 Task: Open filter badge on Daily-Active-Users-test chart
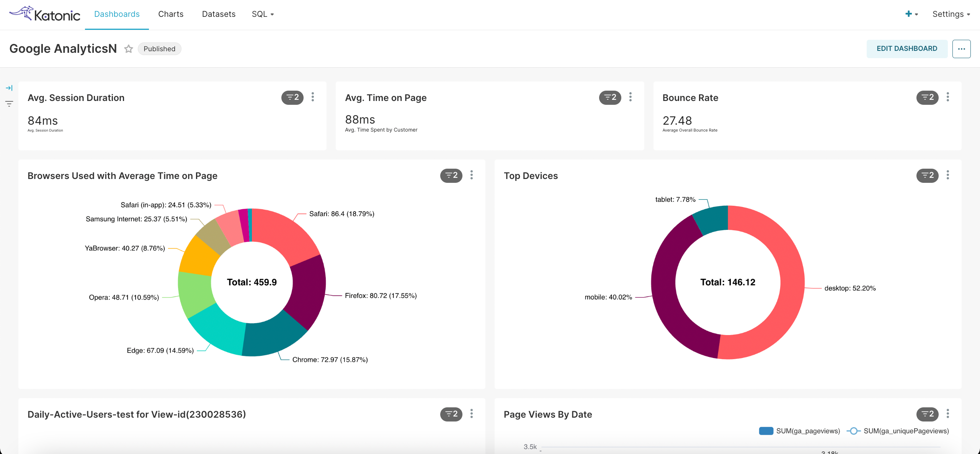pyautogui.click(x=451, y=414)
